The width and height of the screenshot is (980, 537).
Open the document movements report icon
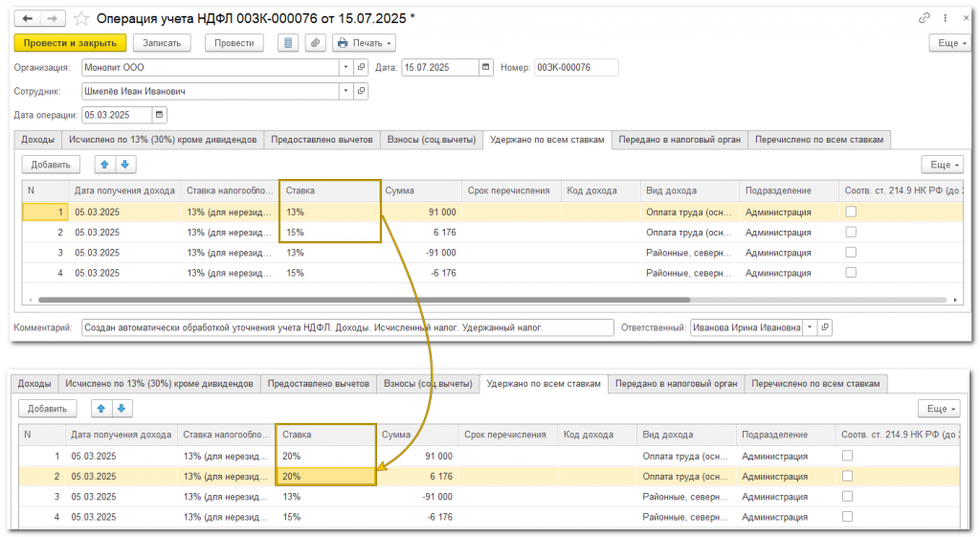(287, 43)
